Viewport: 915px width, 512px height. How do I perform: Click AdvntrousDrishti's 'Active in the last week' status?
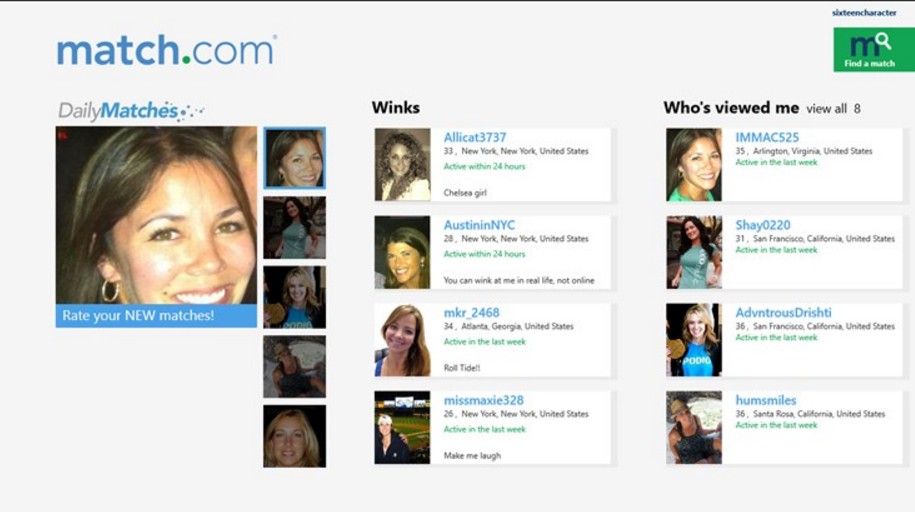pos(776,337)
